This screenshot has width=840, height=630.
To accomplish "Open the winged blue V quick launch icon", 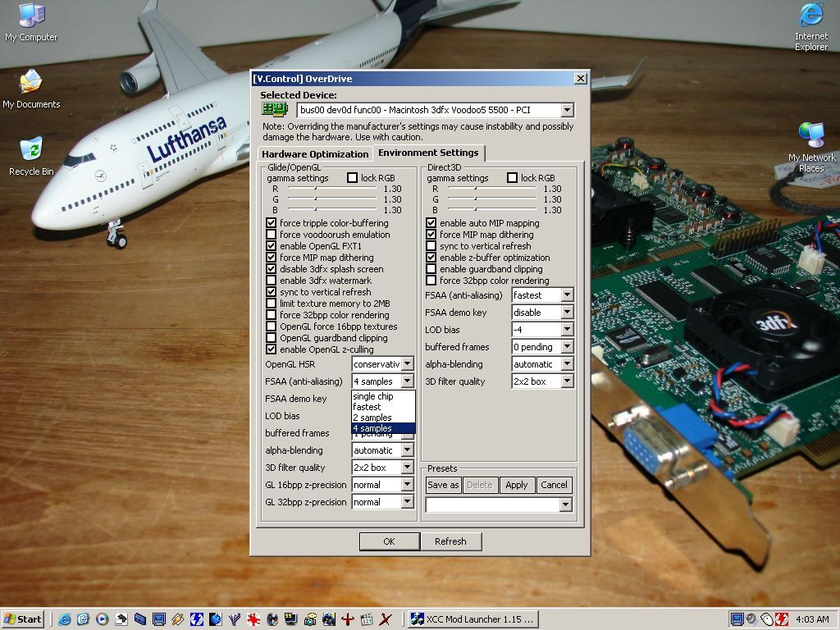I will click(235, 619).
